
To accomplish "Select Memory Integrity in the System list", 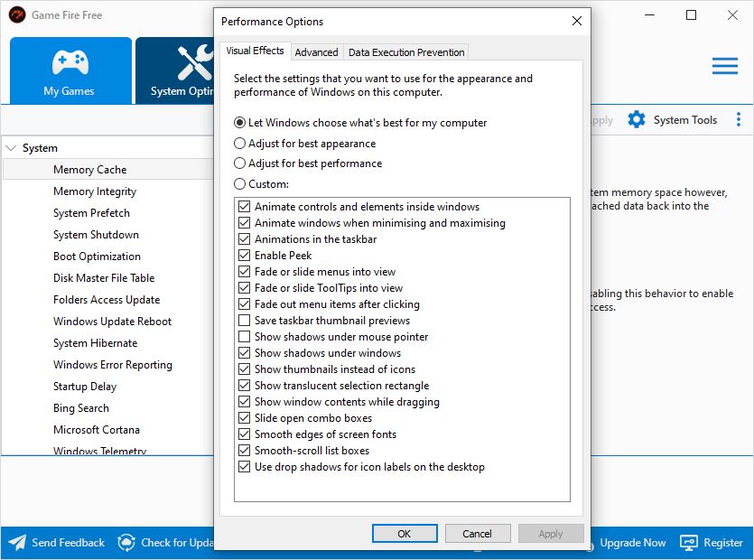I will point(95,191).
